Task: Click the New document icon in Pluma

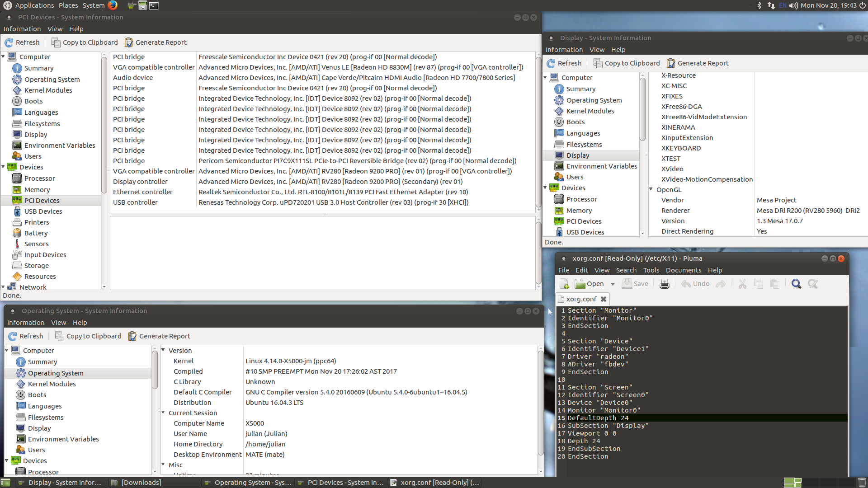Action: click(x=564, y=284)
